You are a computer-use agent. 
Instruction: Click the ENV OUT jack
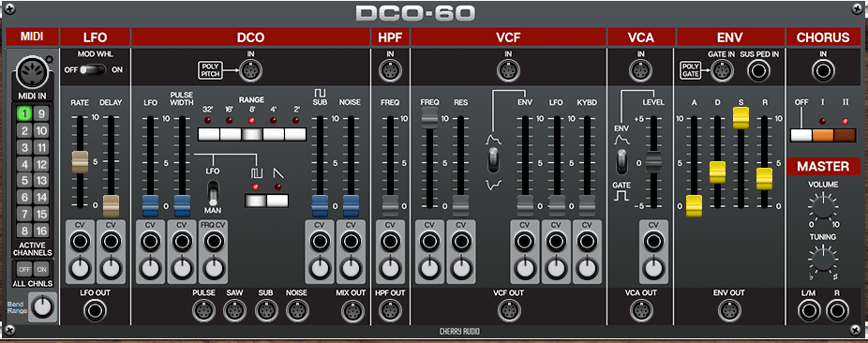729,311
